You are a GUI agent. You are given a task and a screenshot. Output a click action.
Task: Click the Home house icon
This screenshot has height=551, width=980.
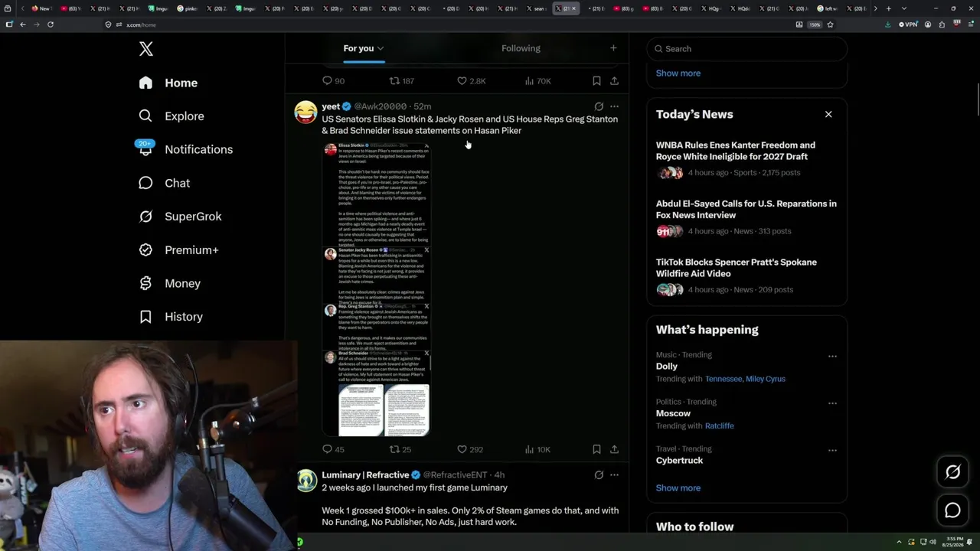click(x=145, y=83)
